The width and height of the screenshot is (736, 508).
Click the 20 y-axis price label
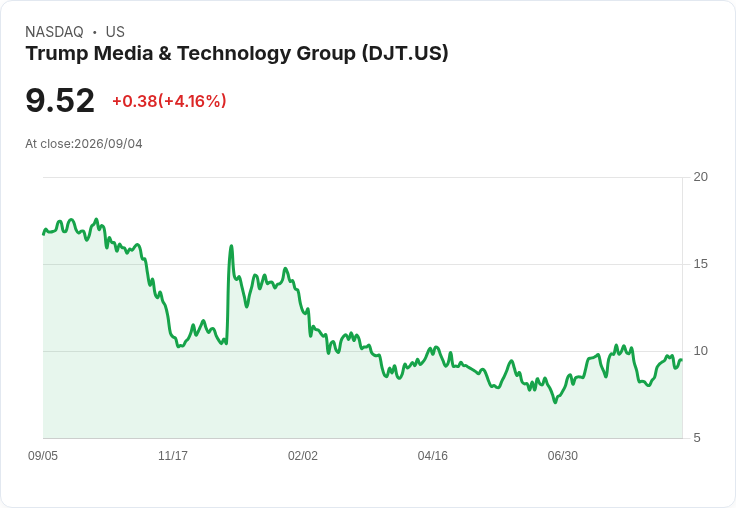tap(700, 177)
